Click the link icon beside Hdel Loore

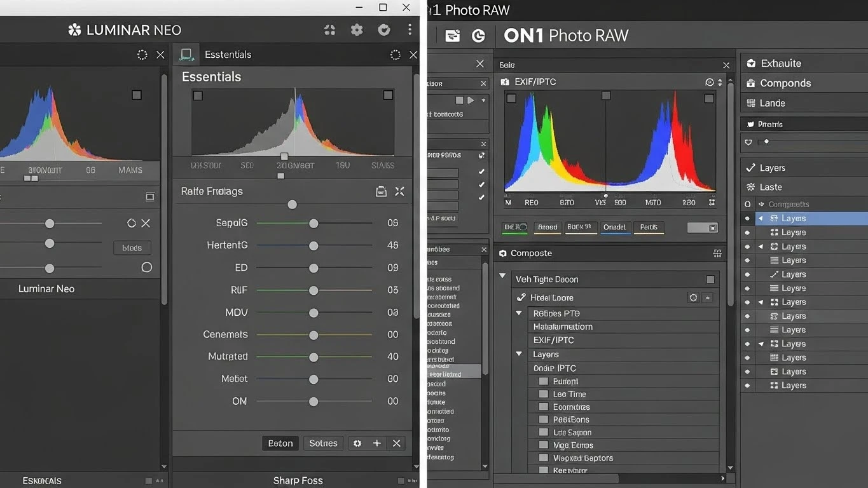(x=521, y=297)
